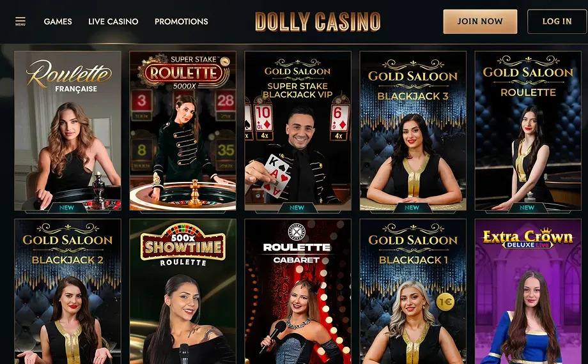Click the 500x Showtime Roulette logo
The height and width of the screenshot is (364, 588).
tap(183, 245)
